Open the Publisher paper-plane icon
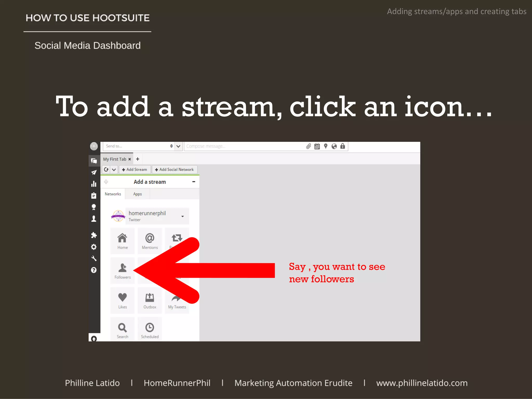532x399 pixels. click(94, 172)
